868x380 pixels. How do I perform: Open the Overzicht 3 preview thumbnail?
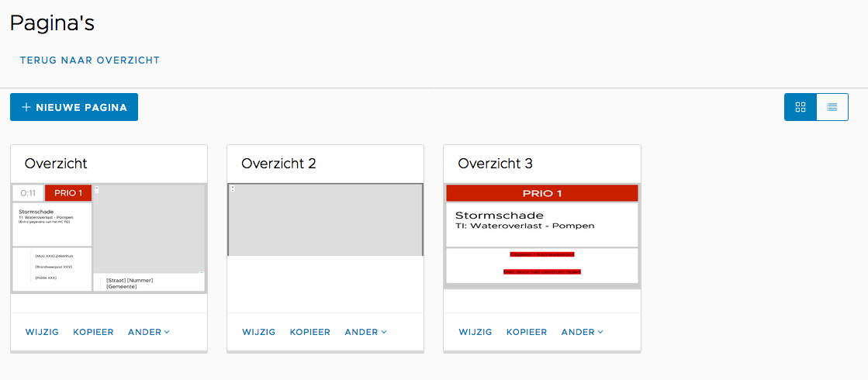541,237
